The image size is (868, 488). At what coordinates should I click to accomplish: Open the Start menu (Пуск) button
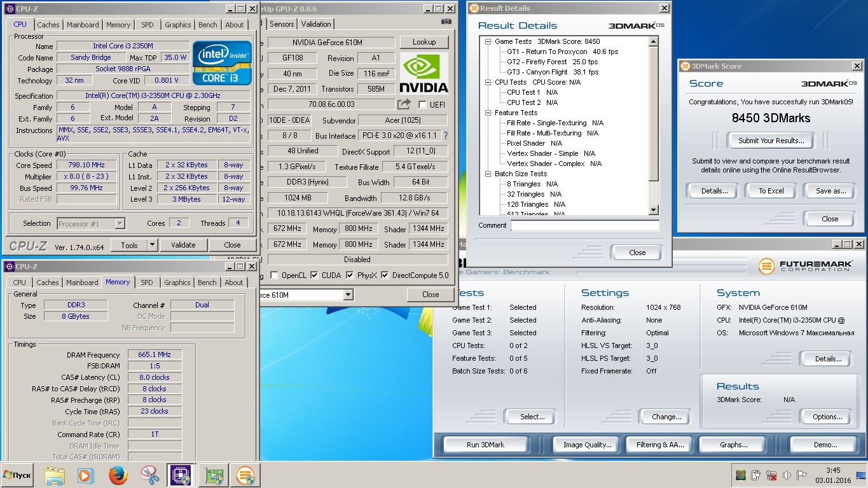(17, 475)
